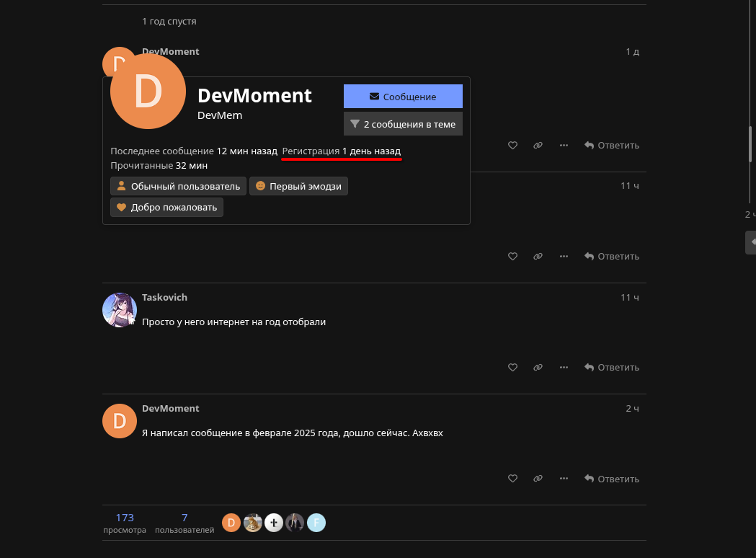
Task: Show more actions on the post dated 1 д
Action: [564, 145]
